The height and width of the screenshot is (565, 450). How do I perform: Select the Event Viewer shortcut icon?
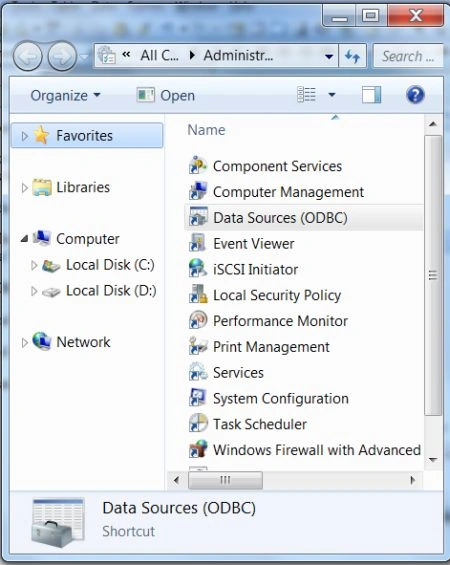pyautogui.click(x=198, y=243)
